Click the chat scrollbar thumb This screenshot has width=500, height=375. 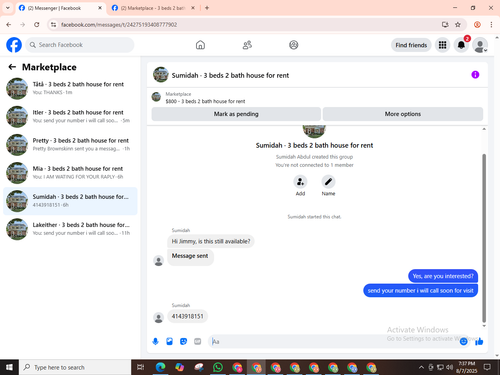tap(484, 238)
